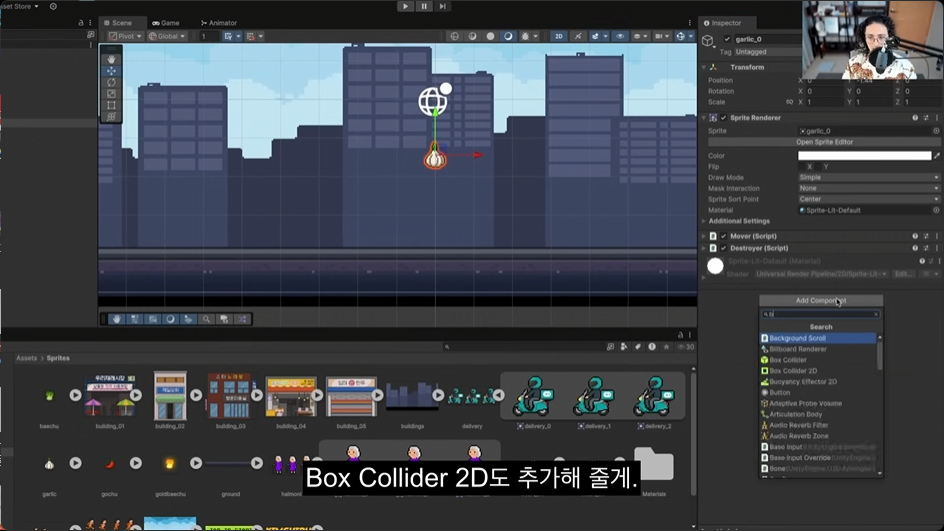Select Background Scroll component entry

818,338
